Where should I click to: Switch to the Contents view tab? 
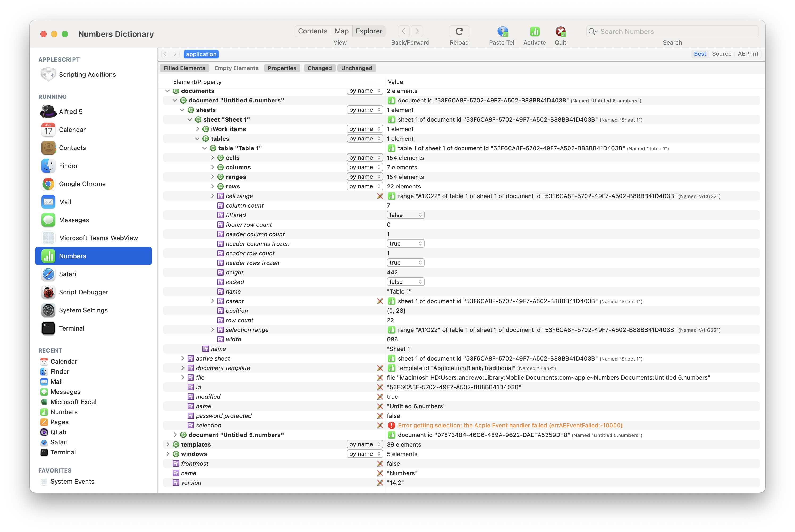click(312, 31)
